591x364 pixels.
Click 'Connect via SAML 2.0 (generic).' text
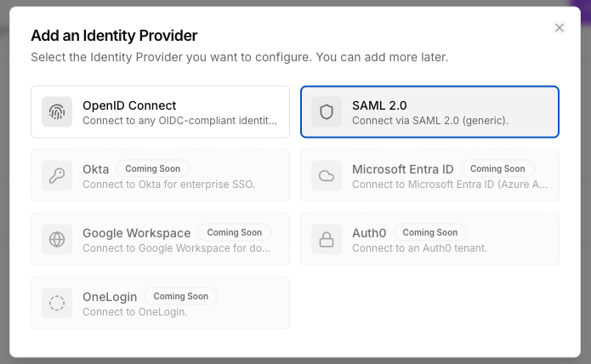coord(430,121)
